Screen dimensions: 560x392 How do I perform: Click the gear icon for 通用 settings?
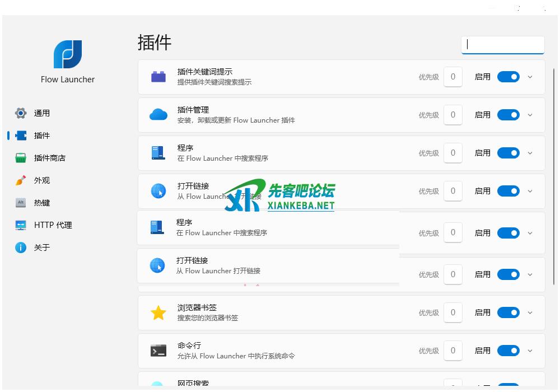[21, 113]
